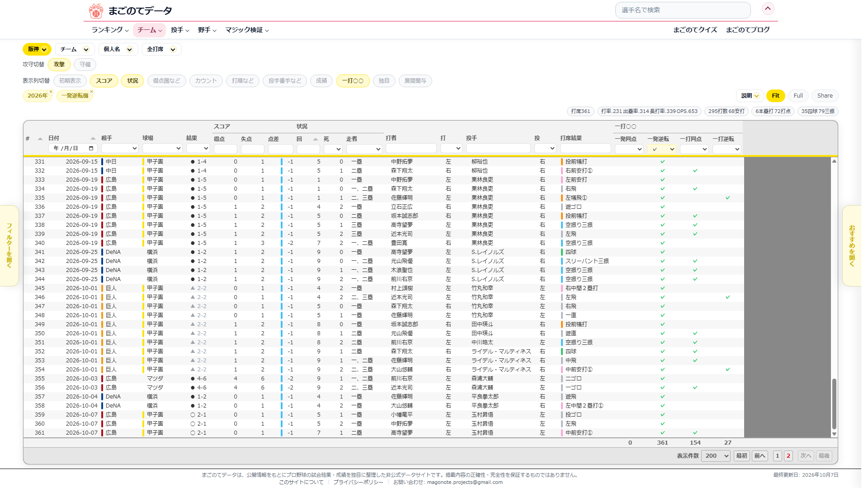The height and width of the screenshot is (488, 868).
Task: Focus the 選手名で検索 search field
Action: tap(683, 10)
